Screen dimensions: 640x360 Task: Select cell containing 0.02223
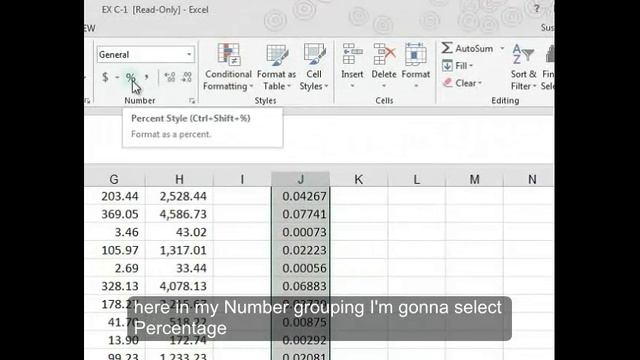(301, 250)
